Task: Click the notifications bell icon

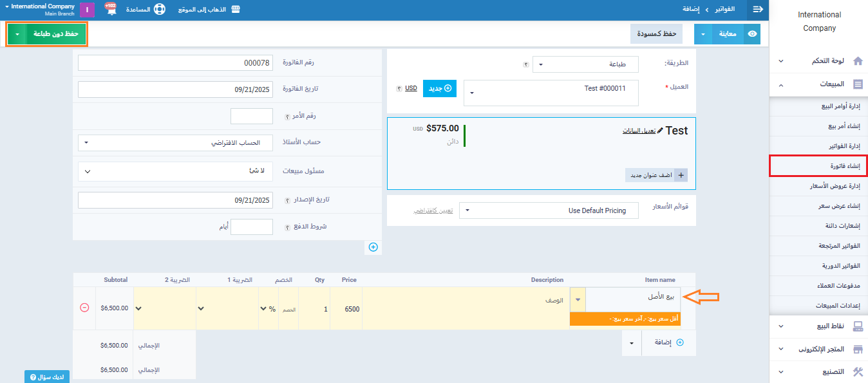Action: pos(111,11)
